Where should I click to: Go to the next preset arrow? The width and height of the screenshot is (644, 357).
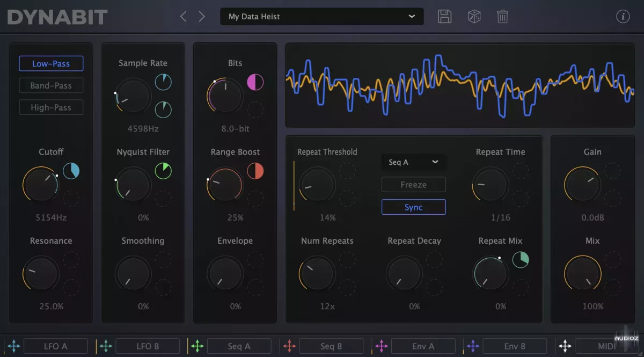pyautogui.click(x=202, y=17)
